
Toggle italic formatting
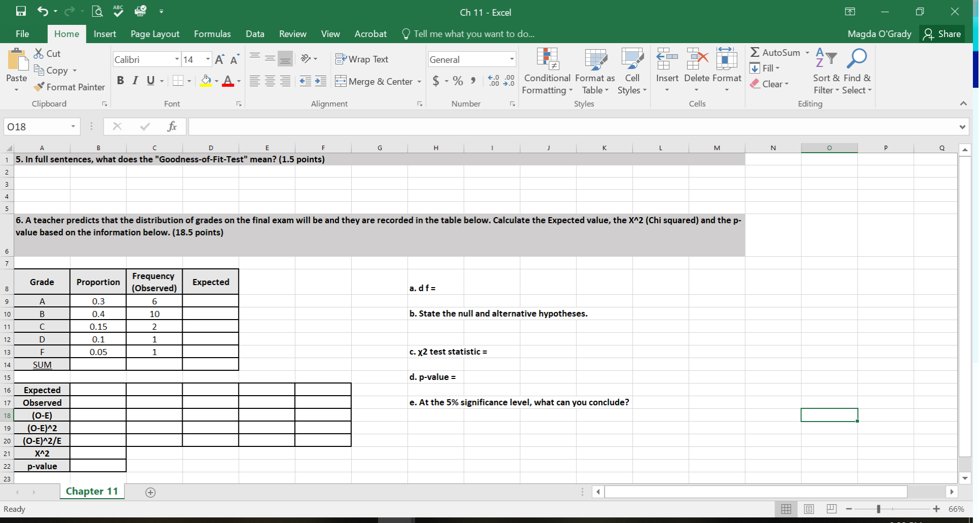pos(135,81)
